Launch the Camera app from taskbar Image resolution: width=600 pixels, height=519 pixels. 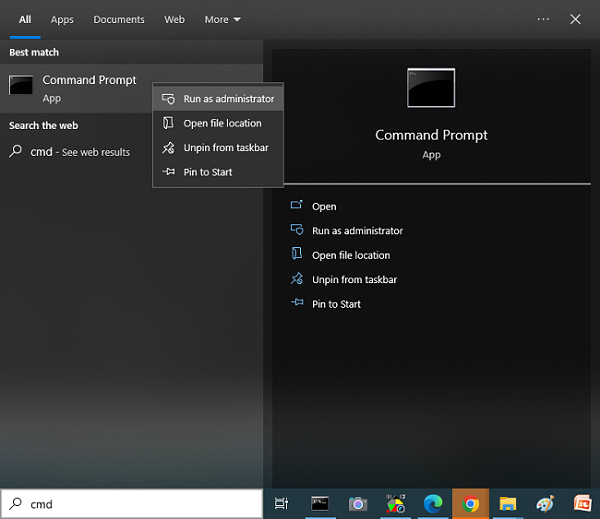click(357, 504)
